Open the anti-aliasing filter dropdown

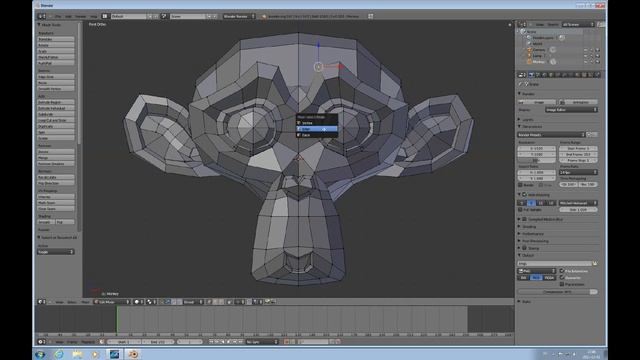pos(578,203)
